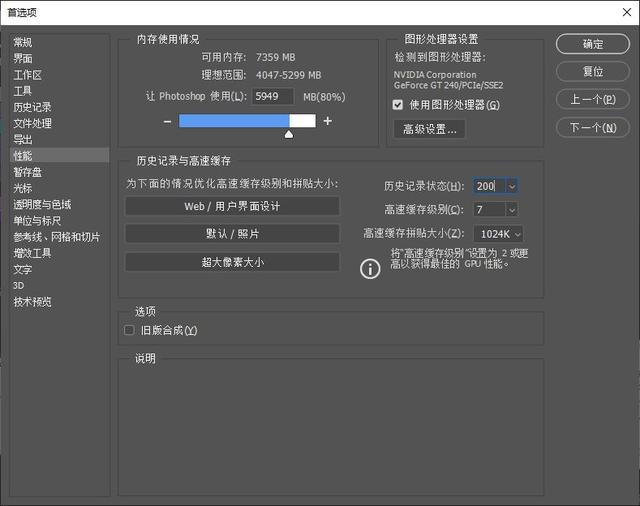Image resolution: width=640 pixels, height=506 pixels.
Task: Choose Web / 用户界面设计 cache preset
Action: (x=232, y=206)
